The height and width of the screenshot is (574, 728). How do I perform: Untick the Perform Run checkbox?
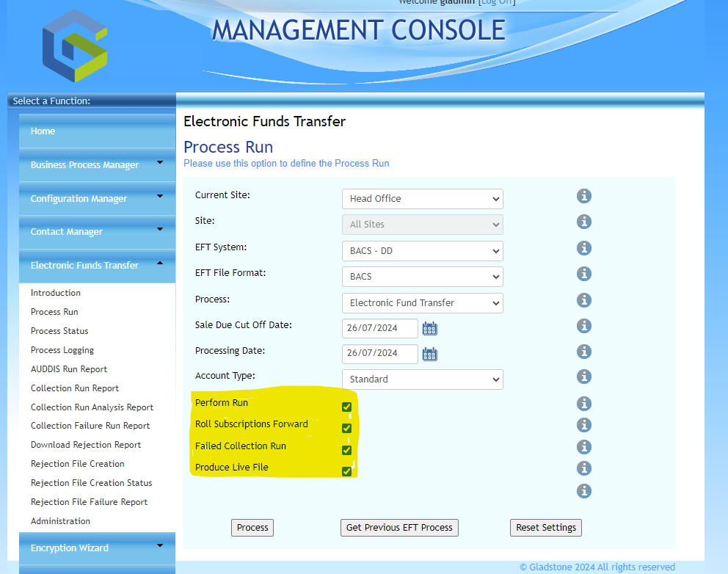pos(346,407)
